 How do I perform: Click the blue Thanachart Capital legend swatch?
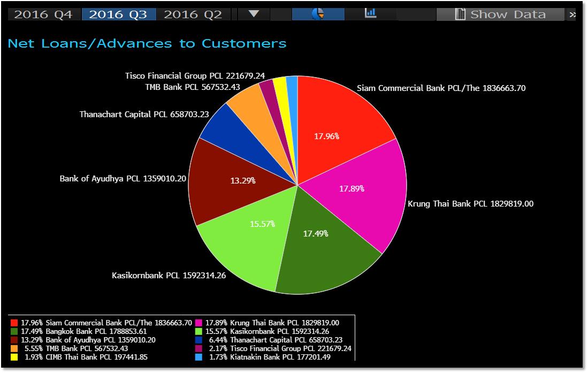click(x=198, y=340)
